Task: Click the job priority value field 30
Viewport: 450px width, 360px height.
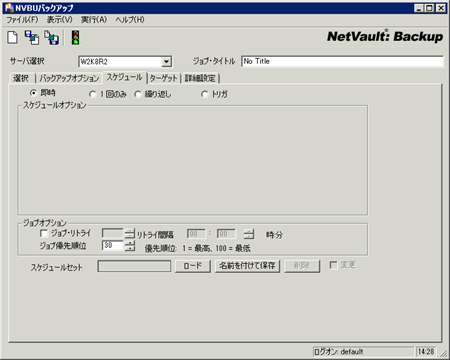Action: pos(113,246)
